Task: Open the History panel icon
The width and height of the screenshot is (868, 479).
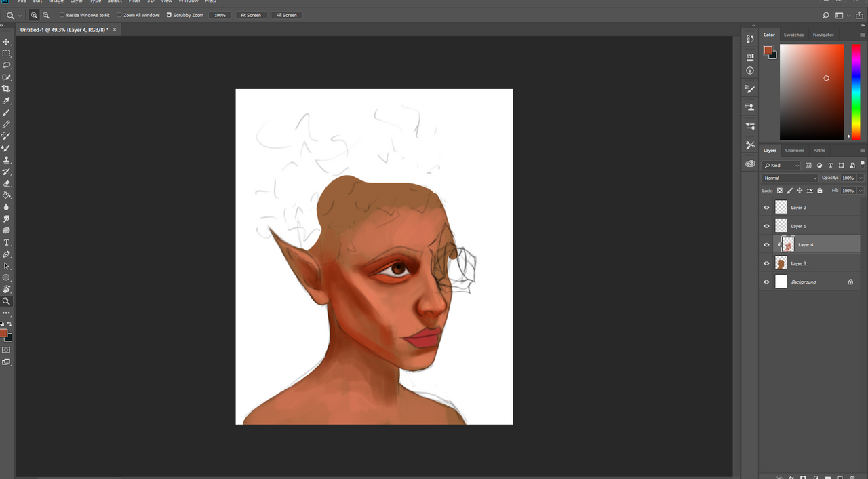Action: point(750,39)
